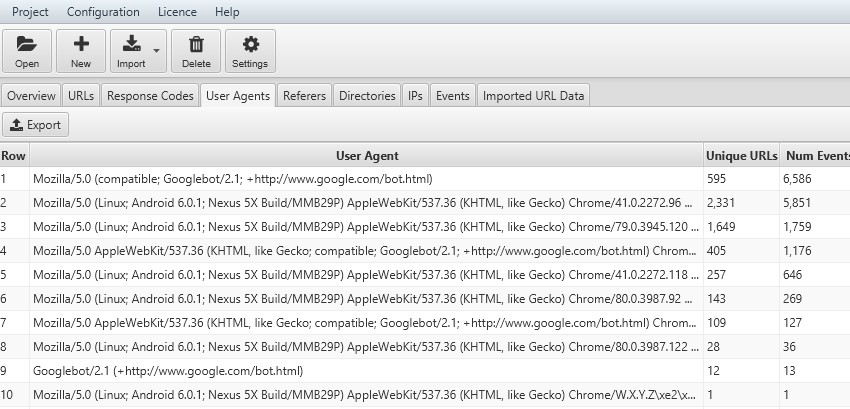Switch to the Response Codes tab
The width and height of the screenshot is (850, 409).
pyautogui.click(x=150, y=95)
